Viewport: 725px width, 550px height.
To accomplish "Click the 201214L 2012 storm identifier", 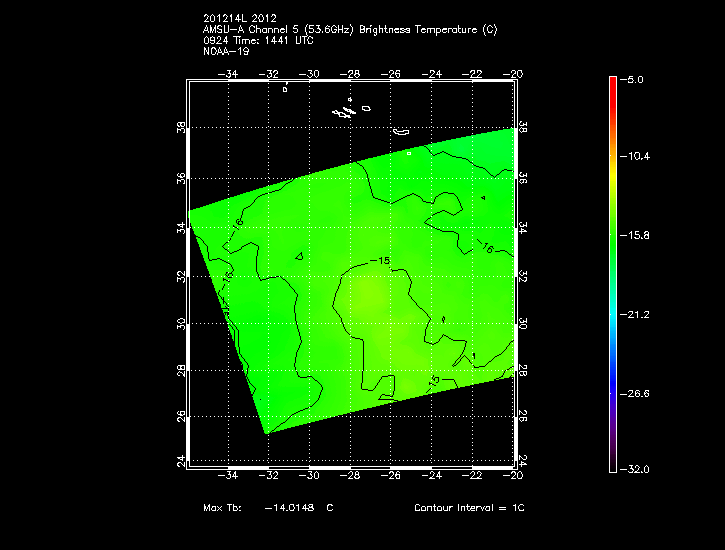I will click(240, 19).
